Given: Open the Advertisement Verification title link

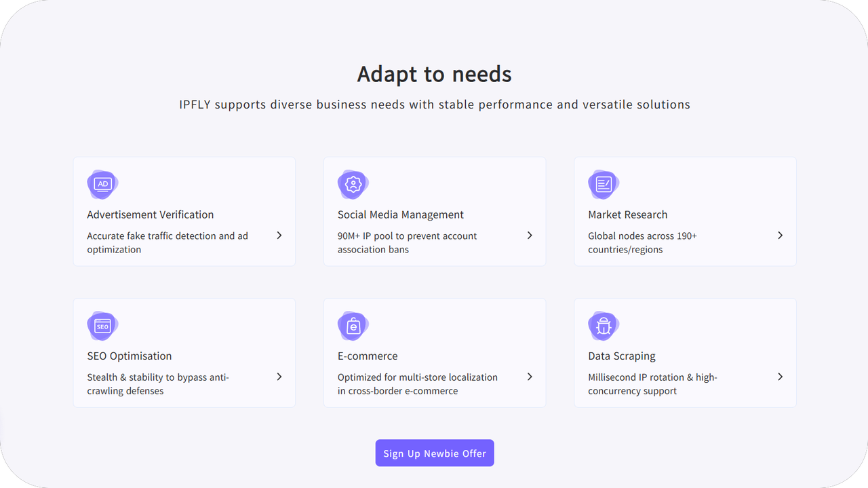Looking at the screenshot, I should click(150, 214).
